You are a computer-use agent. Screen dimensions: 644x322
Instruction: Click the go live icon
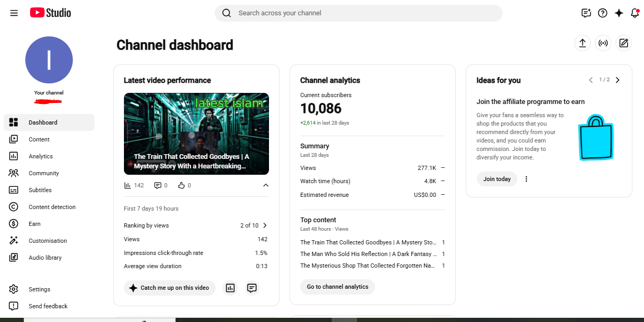[603, 43]
